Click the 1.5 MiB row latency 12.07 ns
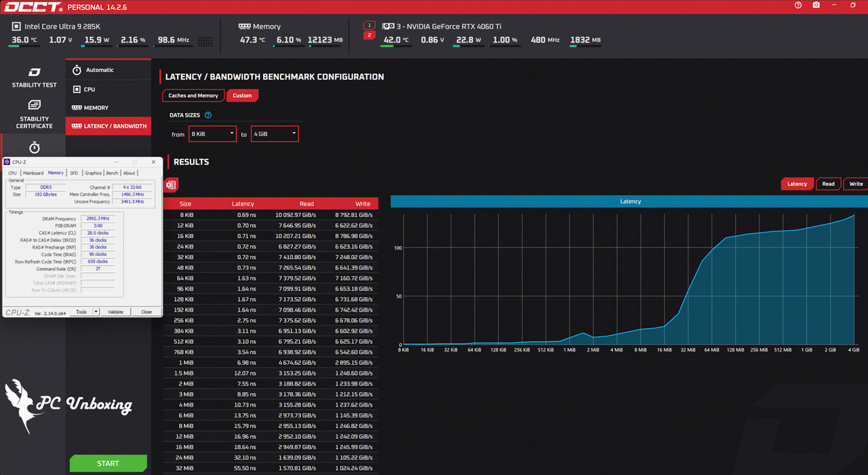 click(244, 373)
